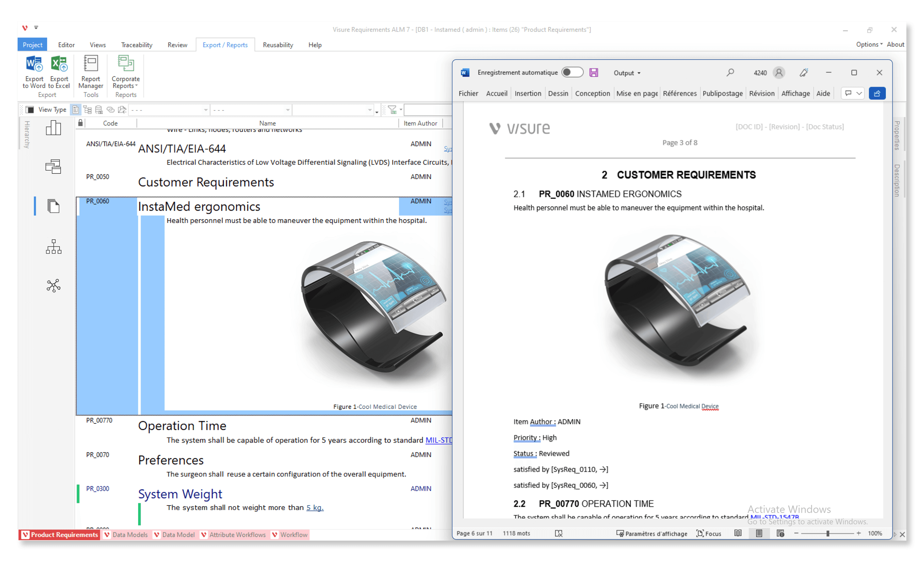Open the stacked windows view in sidebar
Image resolution: width=924 pixels, height=562 pixels.
pos(53,166)
